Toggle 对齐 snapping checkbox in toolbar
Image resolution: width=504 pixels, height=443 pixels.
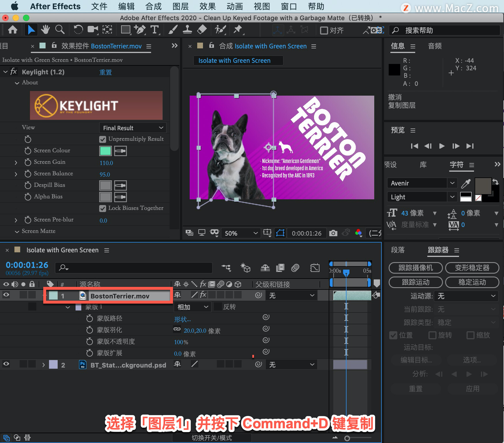324,30
